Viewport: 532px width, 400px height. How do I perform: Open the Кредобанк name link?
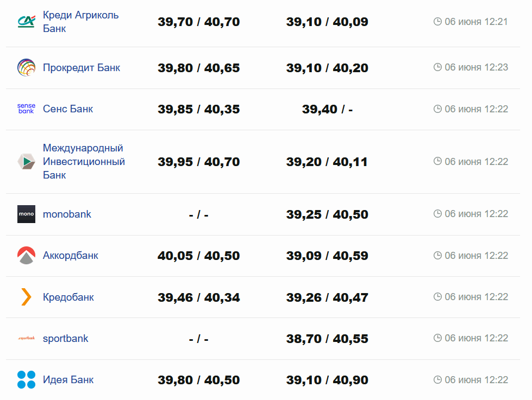(x=68, y=297)
